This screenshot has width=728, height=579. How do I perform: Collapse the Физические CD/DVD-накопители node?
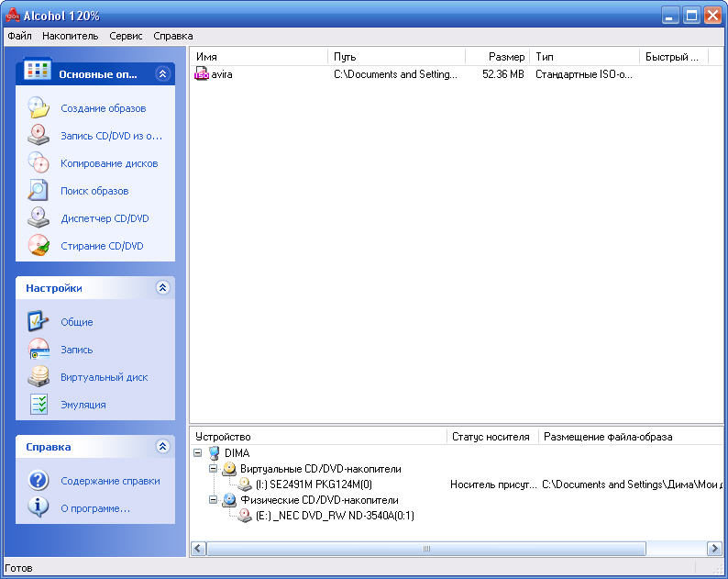213,499
